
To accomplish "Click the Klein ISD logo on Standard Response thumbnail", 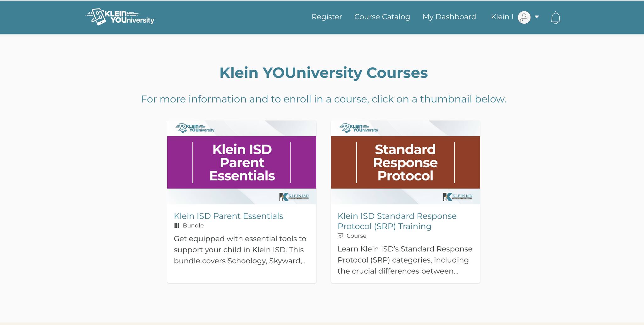I will [458, 197].
